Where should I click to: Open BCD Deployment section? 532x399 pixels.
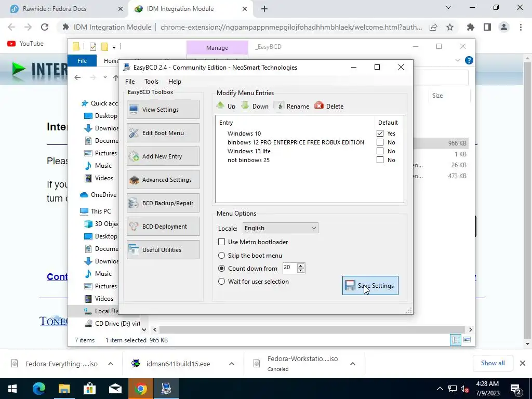(x=163, y=227)
